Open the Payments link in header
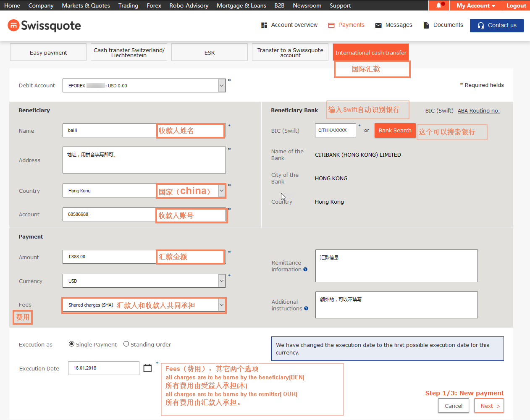This screenshot has width=530, height=420. click(351, 25)
